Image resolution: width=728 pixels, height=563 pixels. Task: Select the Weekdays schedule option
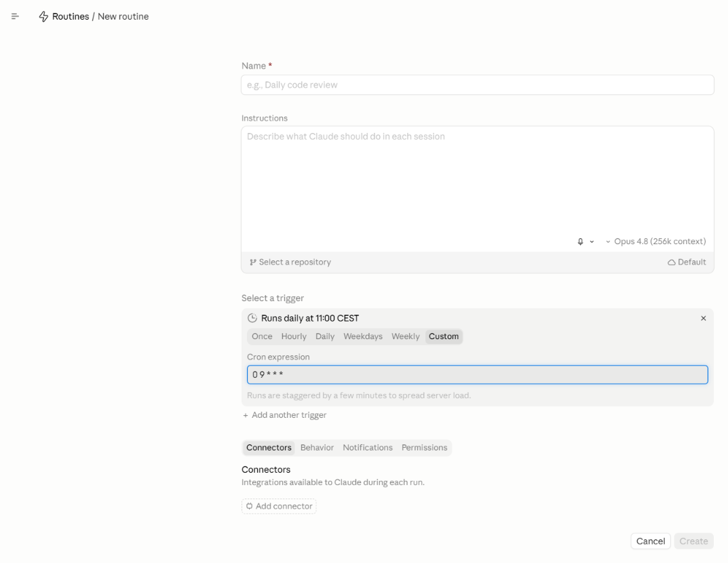363,336
